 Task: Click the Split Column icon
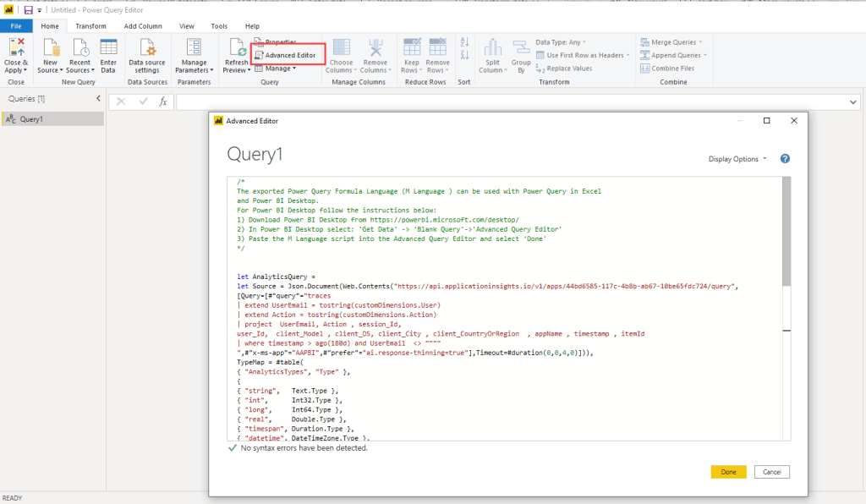coord(492,49)
